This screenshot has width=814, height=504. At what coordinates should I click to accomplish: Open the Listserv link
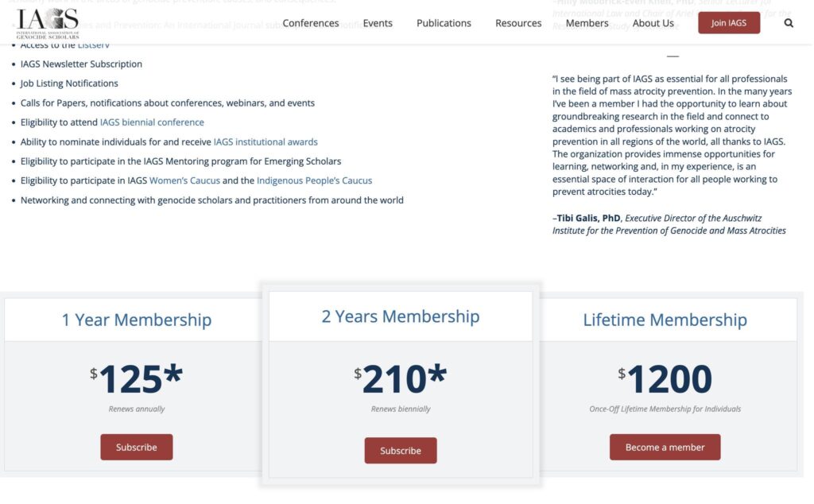coord(94,45)
